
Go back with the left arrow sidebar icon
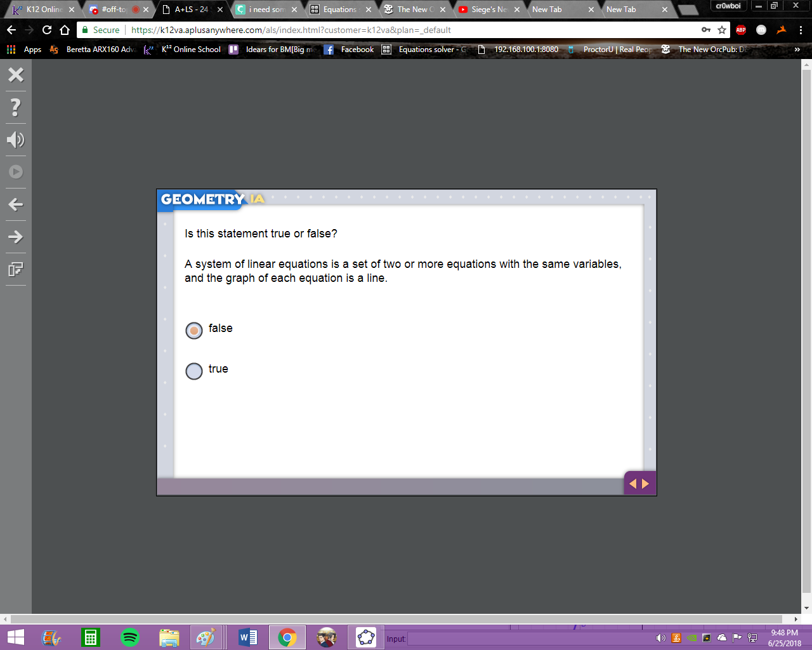tap(16, 204)
